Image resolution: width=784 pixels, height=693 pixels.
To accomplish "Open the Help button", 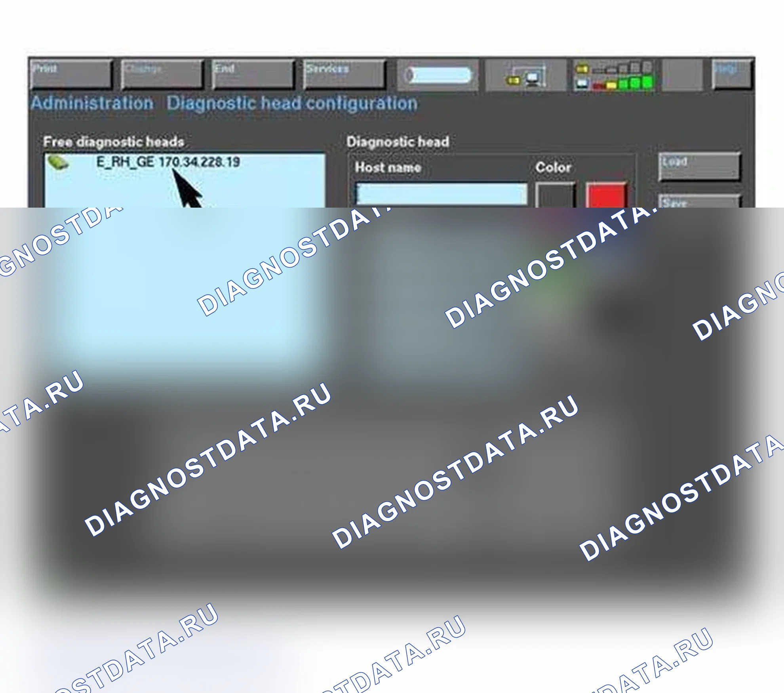I will 732,74.
